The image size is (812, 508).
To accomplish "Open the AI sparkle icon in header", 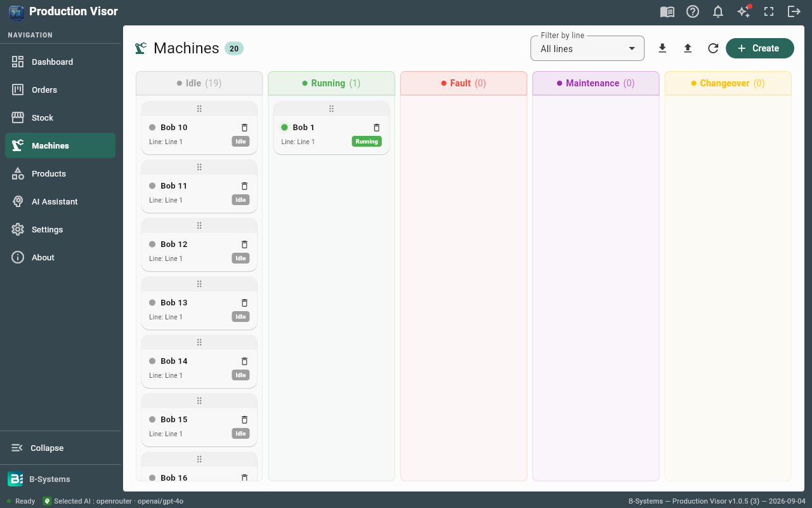I will pyautogui.click(x=743, y=11).
